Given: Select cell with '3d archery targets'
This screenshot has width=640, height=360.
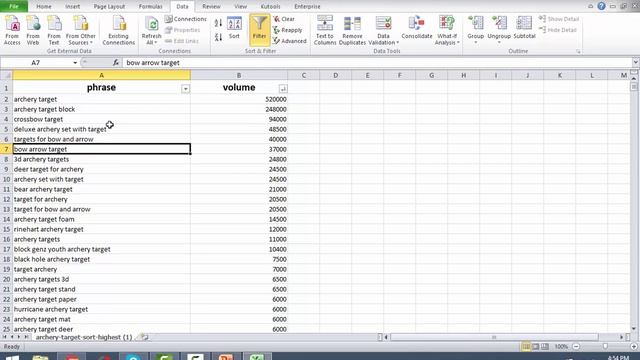Looking at the screenshot, I should tap(101, 159).
